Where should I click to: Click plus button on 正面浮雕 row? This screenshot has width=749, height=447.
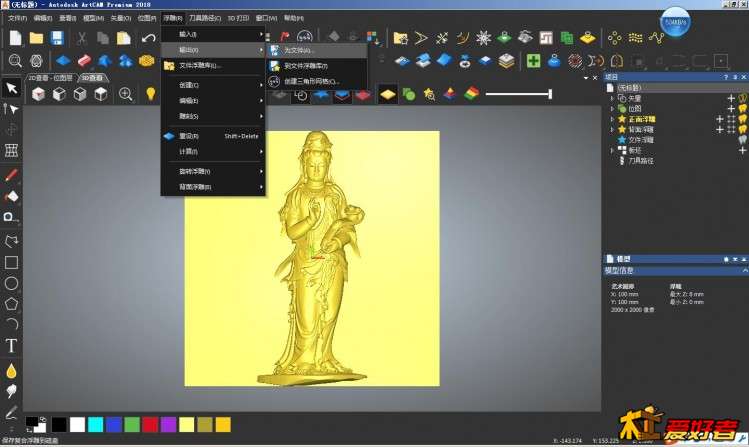(x=720, y=119)
